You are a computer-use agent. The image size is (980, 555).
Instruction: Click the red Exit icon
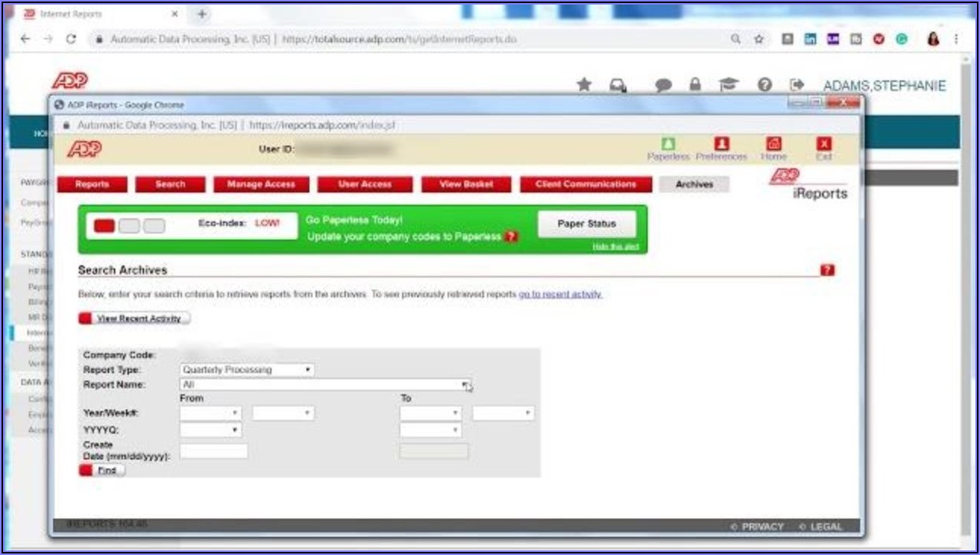point(824,145)
